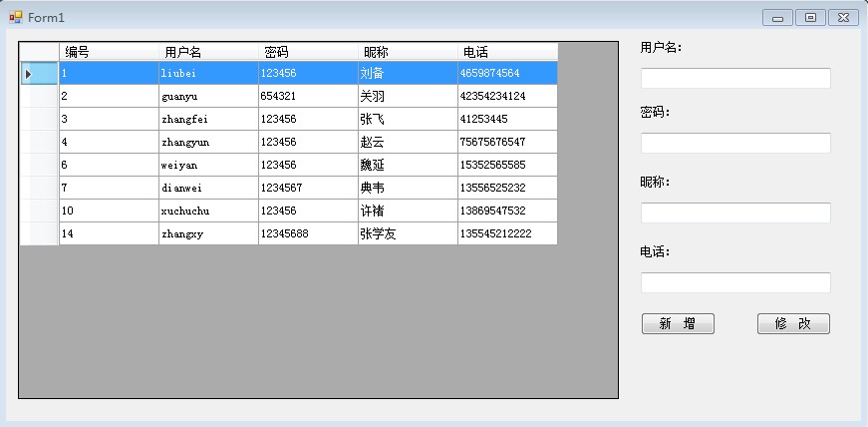Click the row header of zhangxy row

tap(39, 234)
